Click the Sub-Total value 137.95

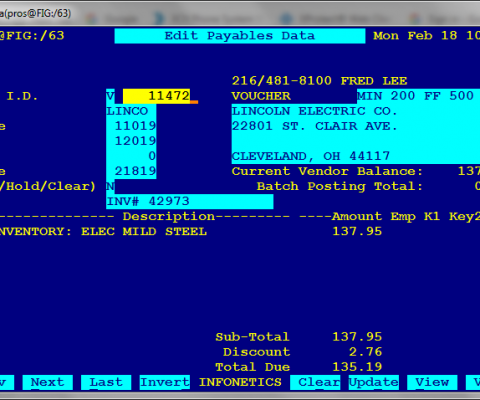[357, 337]
